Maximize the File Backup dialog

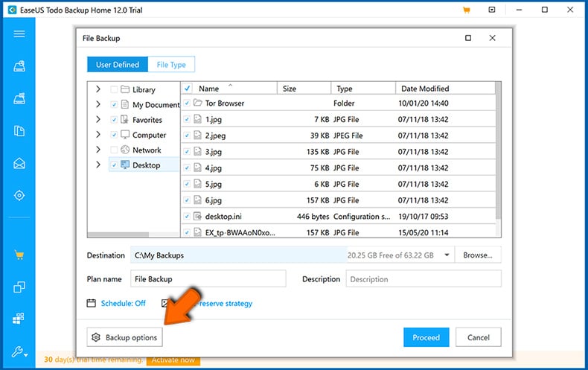pos(468,38)
